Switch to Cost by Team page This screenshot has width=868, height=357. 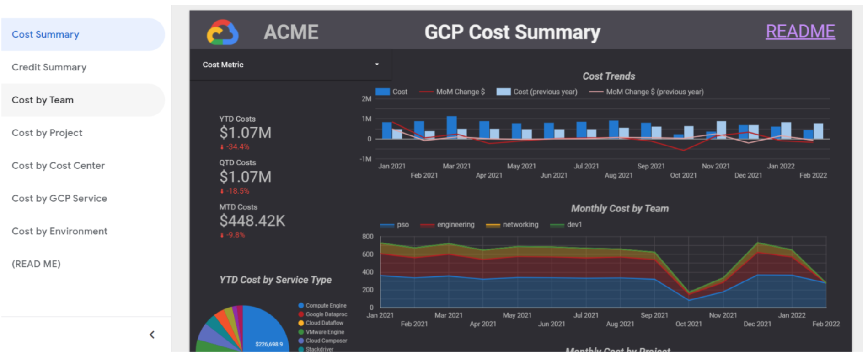click(x=83, y=100)
